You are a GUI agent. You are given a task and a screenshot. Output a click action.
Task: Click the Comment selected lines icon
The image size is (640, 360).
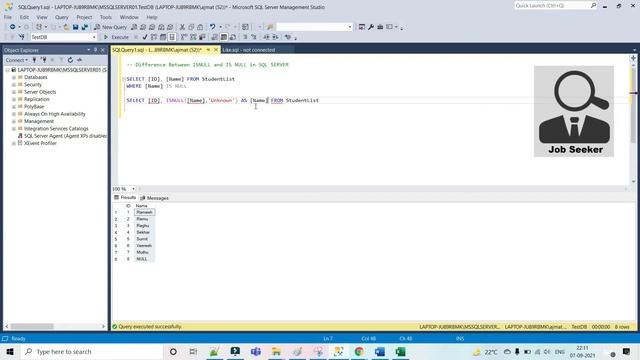click(x=245, y=37)
